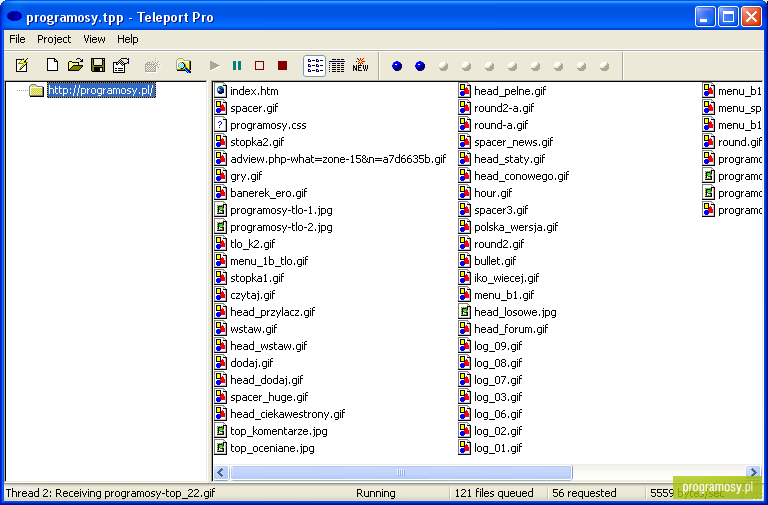Select http://programosy.pl/ tree node
Viewport: 768px width, 505px height.
click(101, 90)
